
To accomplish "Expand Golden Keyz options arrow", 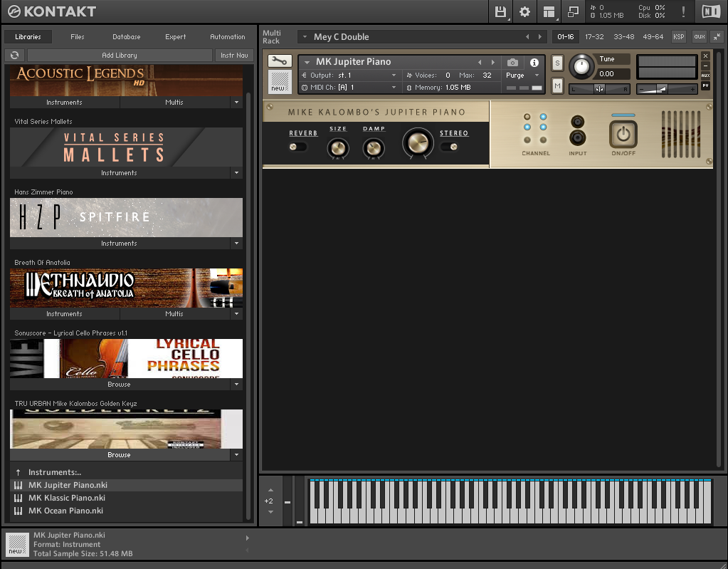I will pyautogui.click(x=236, y=455).
